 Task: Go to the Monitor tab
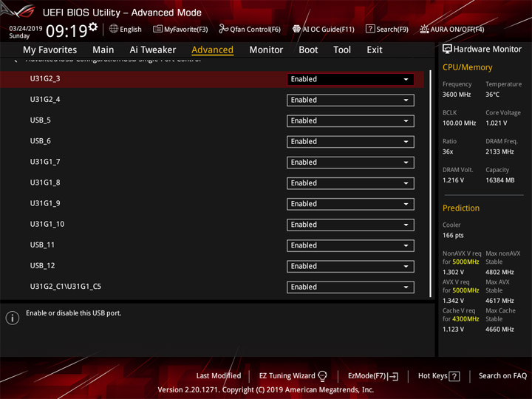tap(266, 50)
